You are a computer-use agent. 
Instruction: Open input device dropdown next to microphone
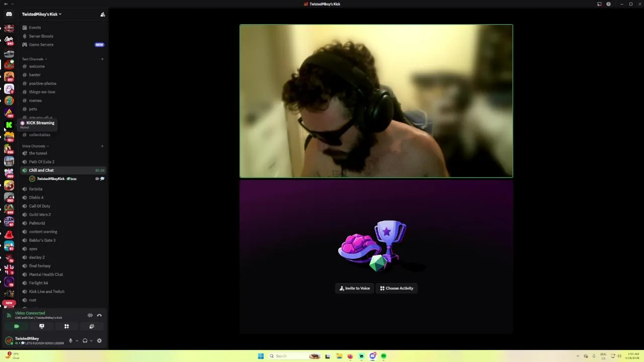pos(76,341)
